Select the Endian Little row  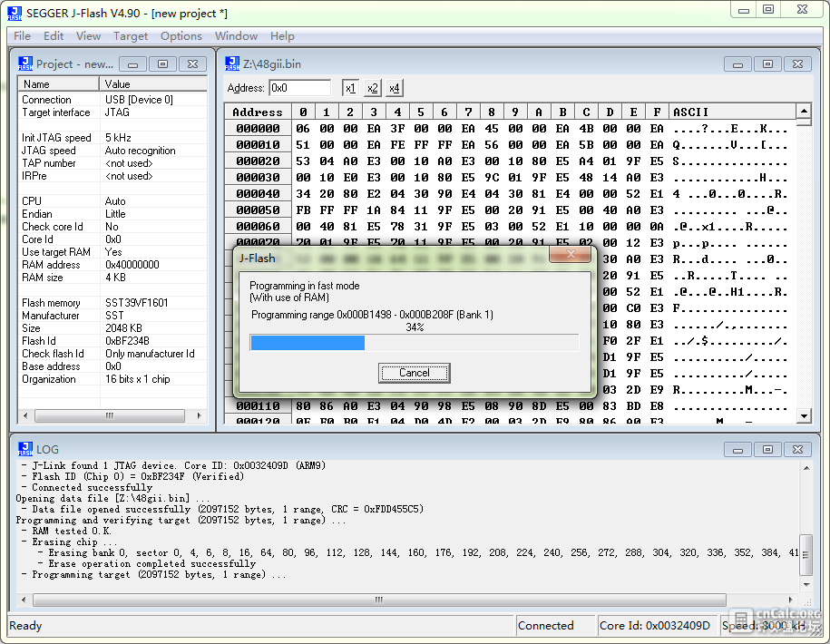[112, 214]
